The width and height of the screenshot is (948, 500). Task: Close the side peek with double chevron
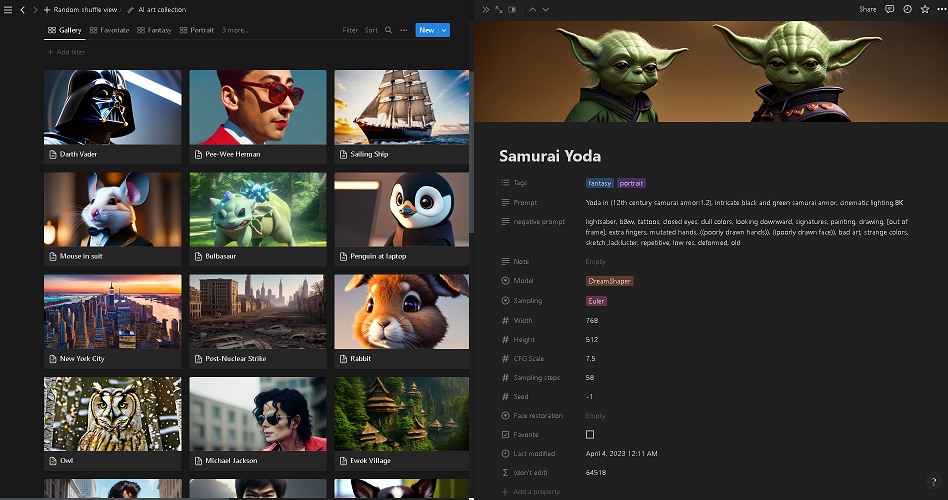pos(485,10)
